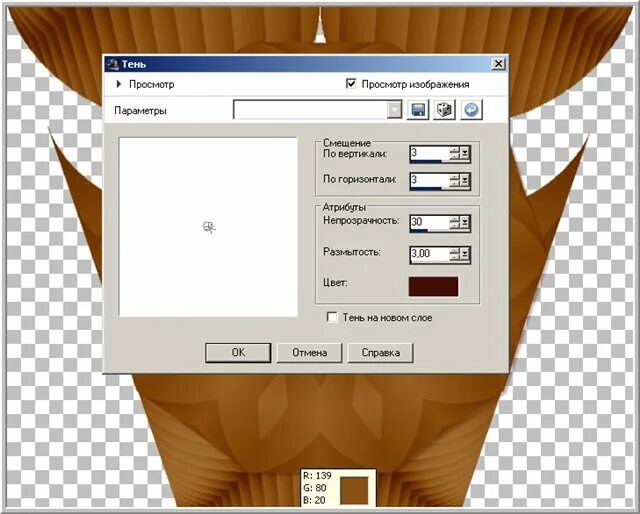
Task: Click the brown swatch beside RGB values
Action: point(354,490)
